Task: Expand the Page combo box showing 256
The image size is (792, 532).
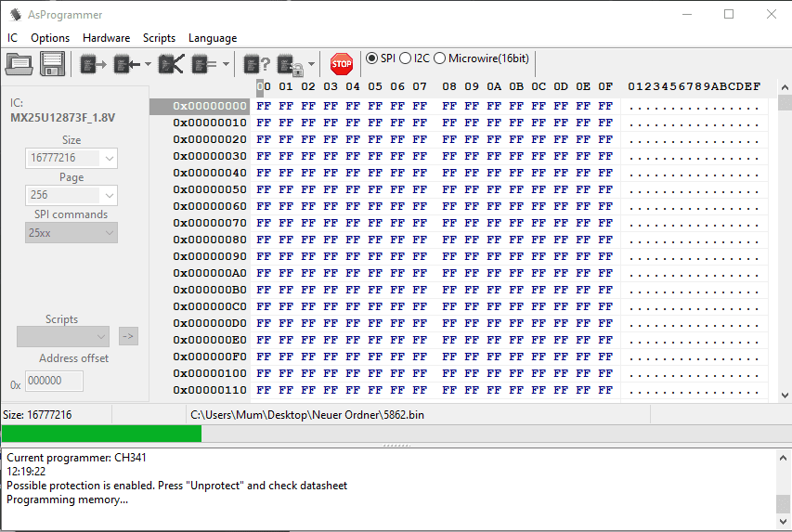Action: 110,196
